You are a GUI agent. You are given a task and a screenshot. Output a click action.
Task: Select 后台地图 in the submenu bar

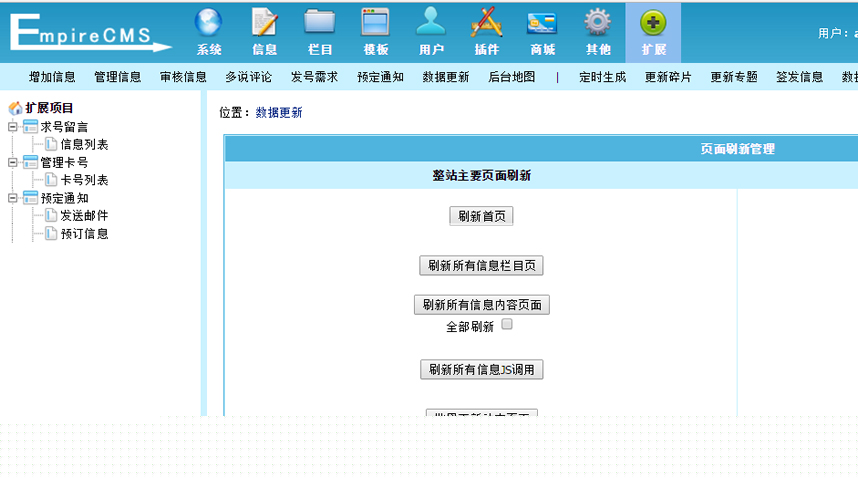click(511, 77)
